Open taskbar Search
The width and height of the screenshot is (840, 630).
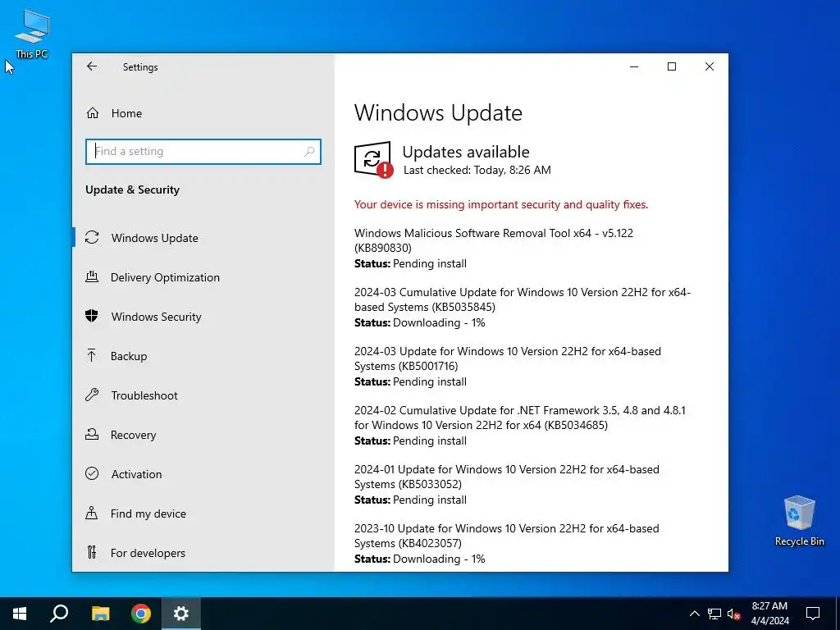(x=59, y=614)
